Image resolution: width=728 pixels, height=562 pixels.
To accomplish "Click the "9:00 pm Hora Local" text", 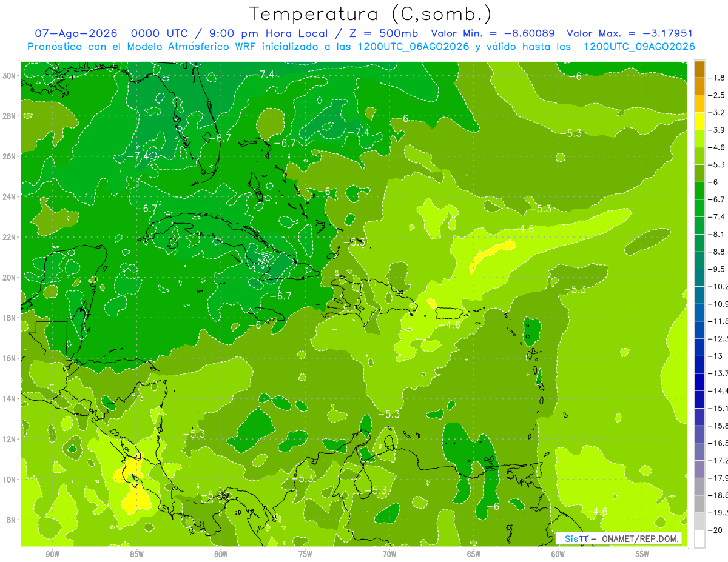I will click(x=268, y=33).
